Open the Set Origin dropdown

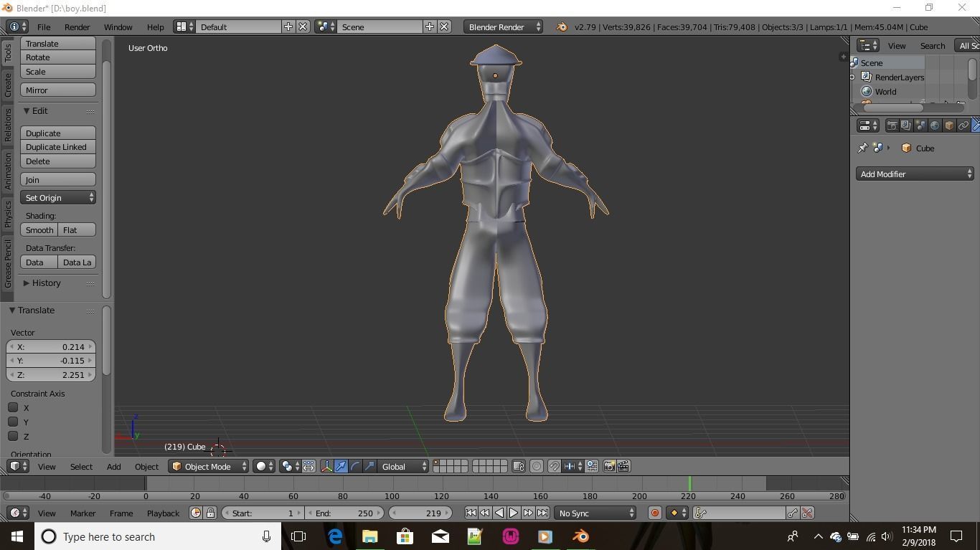tap(58, 198)
